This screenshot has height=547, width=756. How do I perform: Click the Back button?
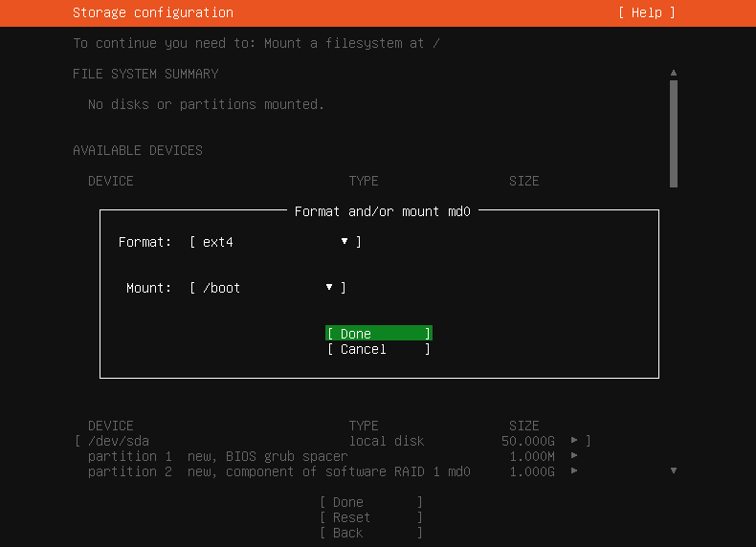tap(371, 533)
